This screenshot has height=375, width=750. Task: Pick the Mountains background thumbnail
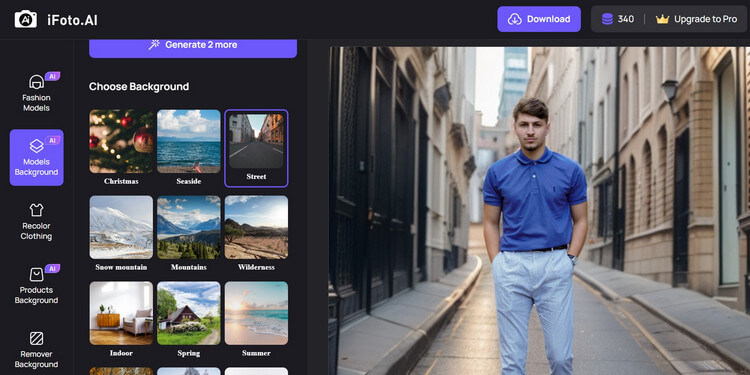coord(189,227)
